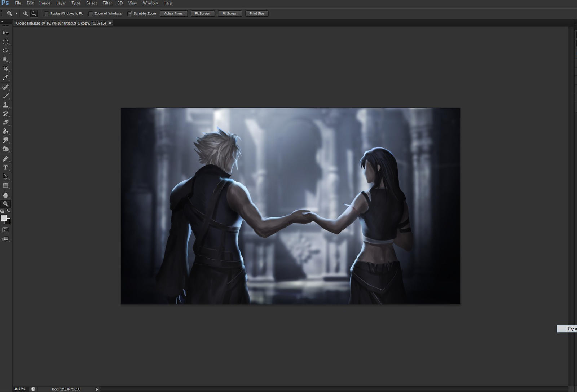The width and height of the screenshot is (577, 392).
Task: Select the History Brush tool
Action: (5, 114)
